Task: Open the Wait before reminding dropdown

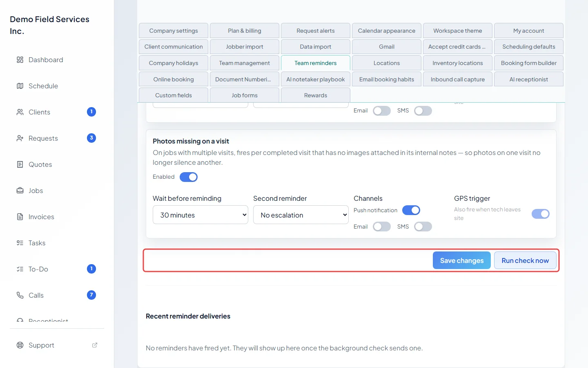Action: pyautogui.click(x=200, y=215)
